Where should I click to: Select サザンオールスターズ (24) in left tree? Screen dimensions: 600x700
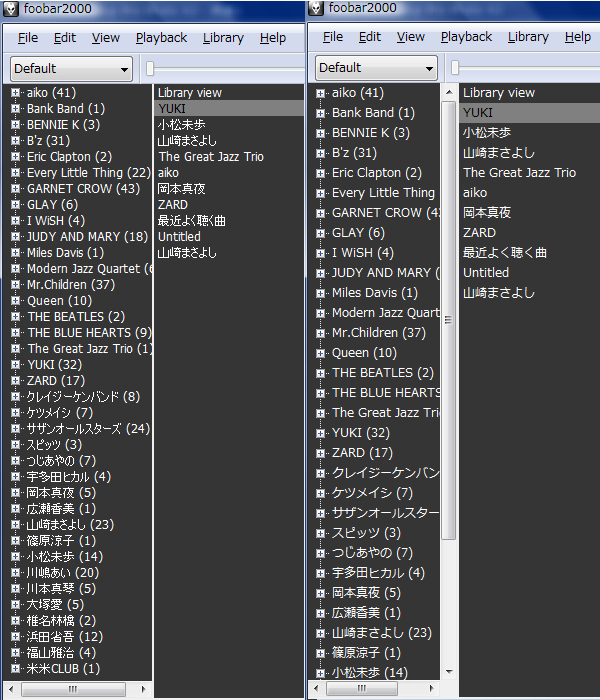[x=88, y=429]
